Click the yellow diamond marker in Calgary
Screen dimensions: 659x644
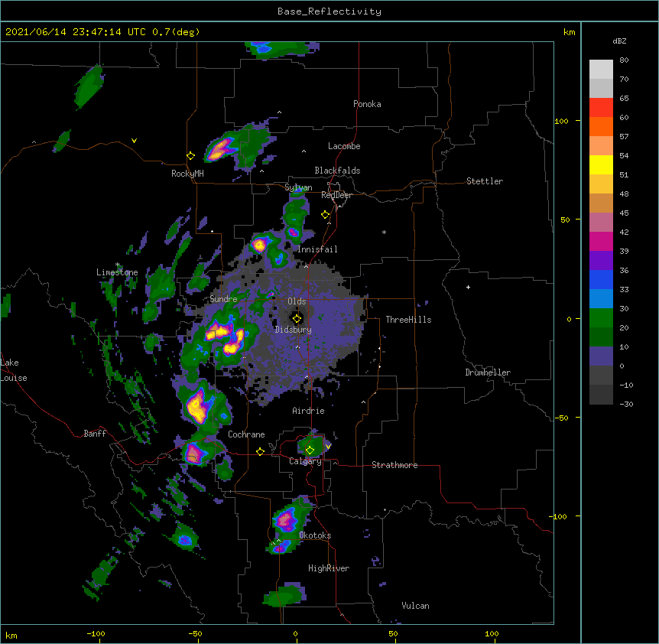click(310, 450)
